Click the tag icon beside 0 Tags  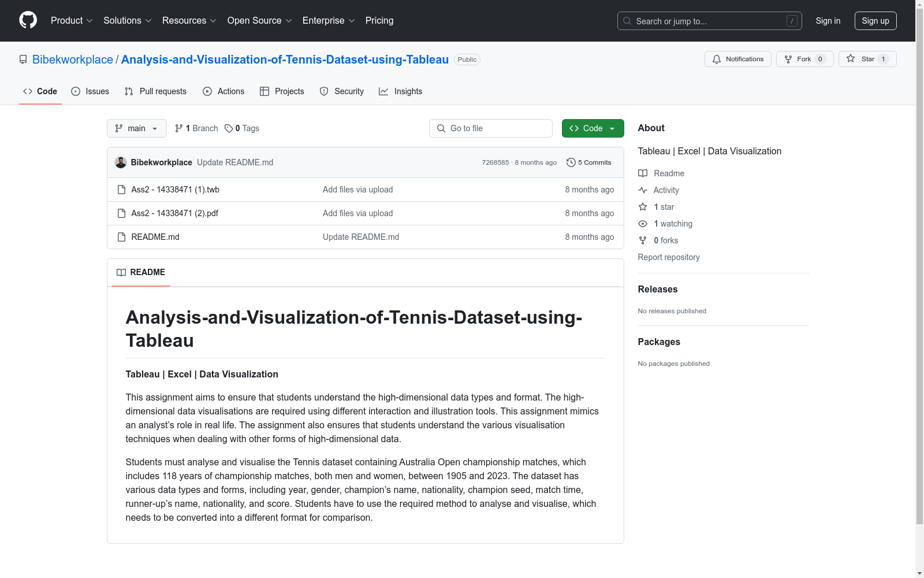click(229, 128)
